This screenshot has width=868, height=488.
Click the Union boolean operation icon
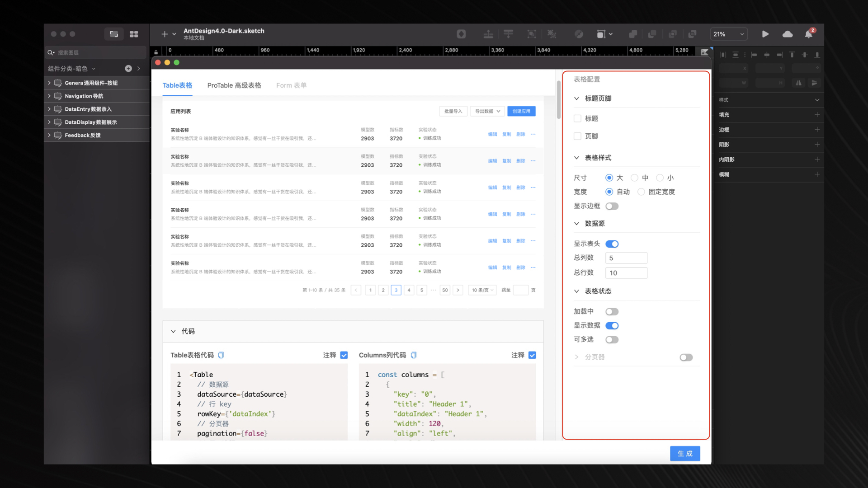tap(633, 34)
